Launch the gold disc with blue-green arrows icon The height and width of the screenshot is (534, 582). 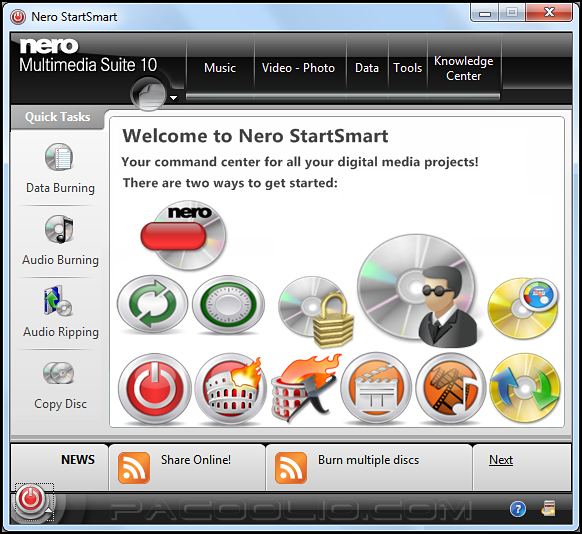(x=525, y=389)
